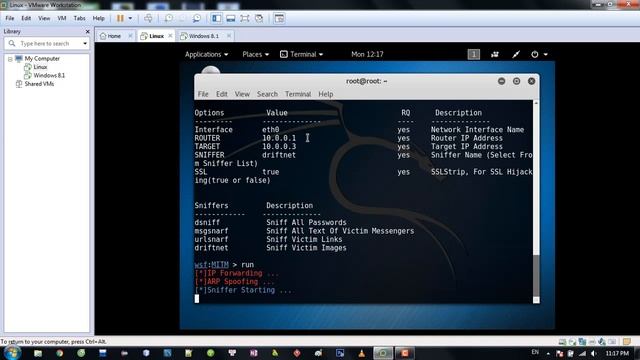Image resolution: width=640 pixels, height=360 pixels.
Task: Close the Windows 8.1 tab
Action: pos(229,36)
